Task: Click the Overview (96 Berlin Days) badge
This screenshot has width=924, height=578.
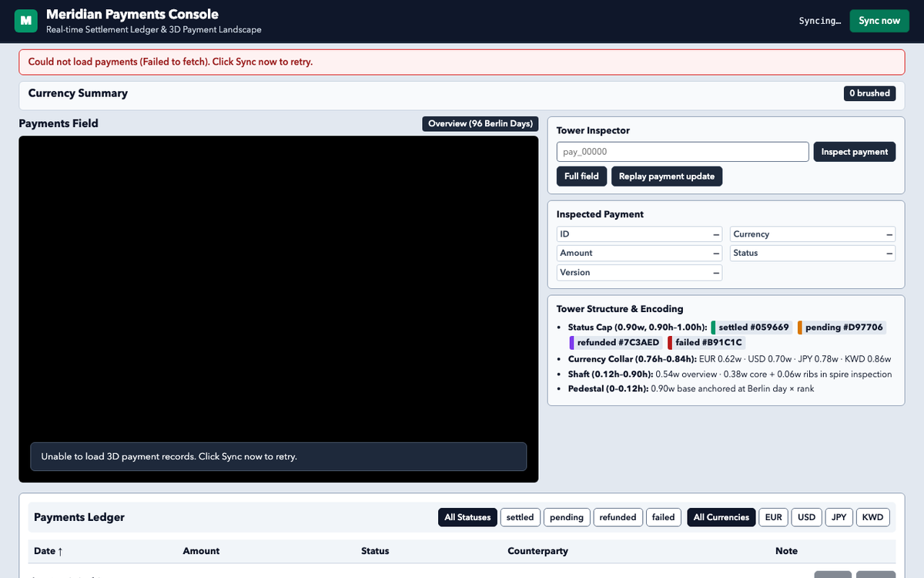Action: [x=480, y=124]
